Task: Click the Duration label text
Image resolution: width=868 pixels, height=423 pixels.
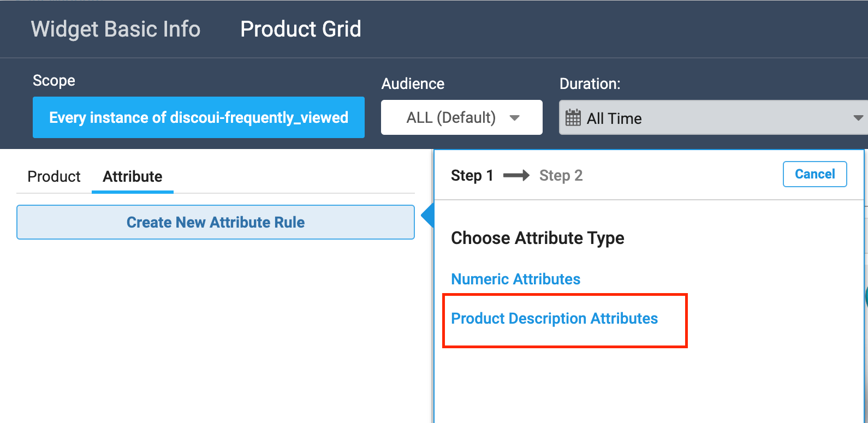Action: [x=590, y=84]
